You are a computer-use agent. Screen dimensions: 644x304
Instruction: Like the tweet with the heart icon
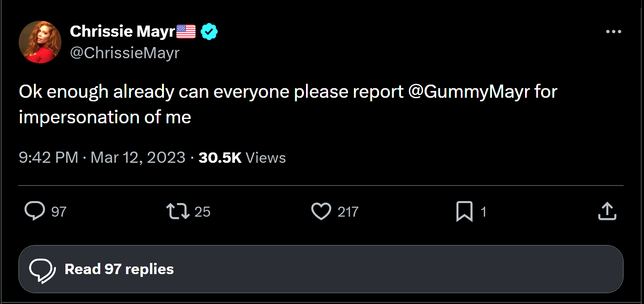tap(321, 211)
